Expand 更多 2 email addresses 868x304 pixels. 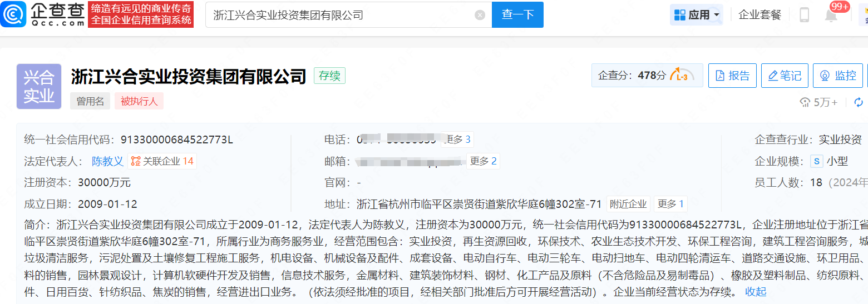point(483,161)
